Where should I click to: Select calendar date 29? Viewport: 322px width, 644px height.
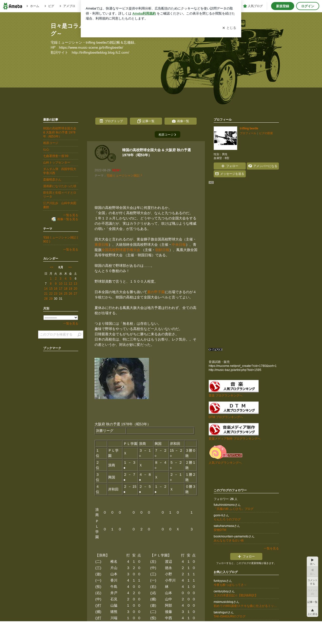51,299
